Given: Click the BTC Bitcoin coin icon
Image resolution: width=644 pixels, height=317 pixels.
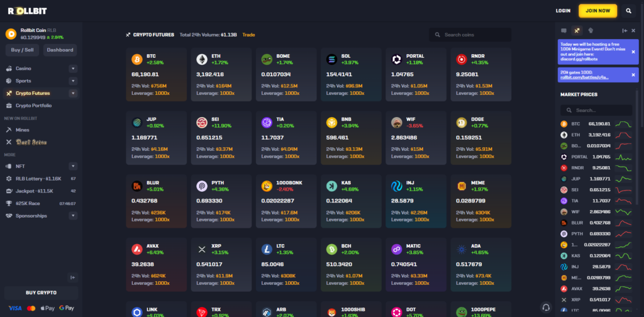Looking at the screenshot, I should point(136,60).
